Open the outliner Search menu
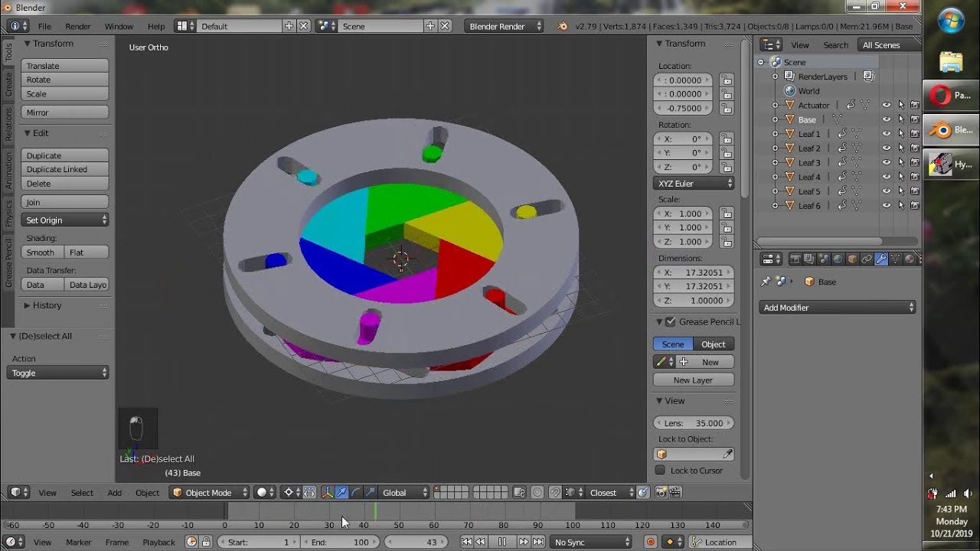This screenshot has height=551, width=980. tap(835, 45)
